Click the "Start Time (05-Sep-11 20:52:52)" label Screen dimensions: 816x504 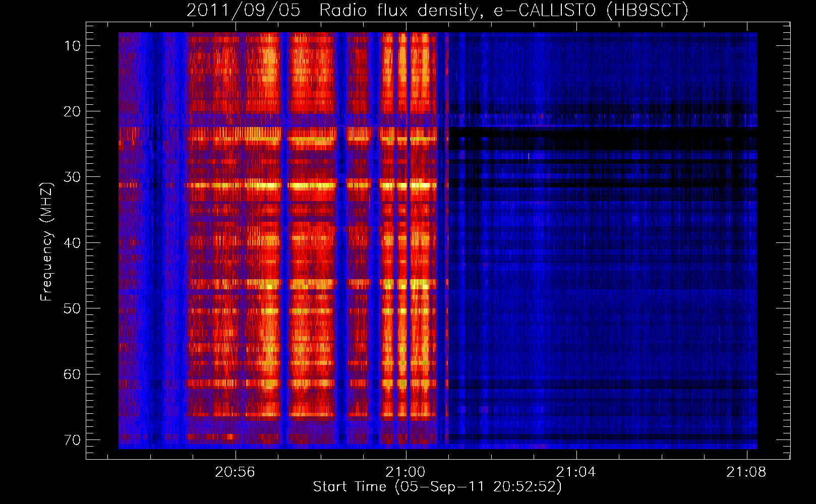click(x=437, y=487)
